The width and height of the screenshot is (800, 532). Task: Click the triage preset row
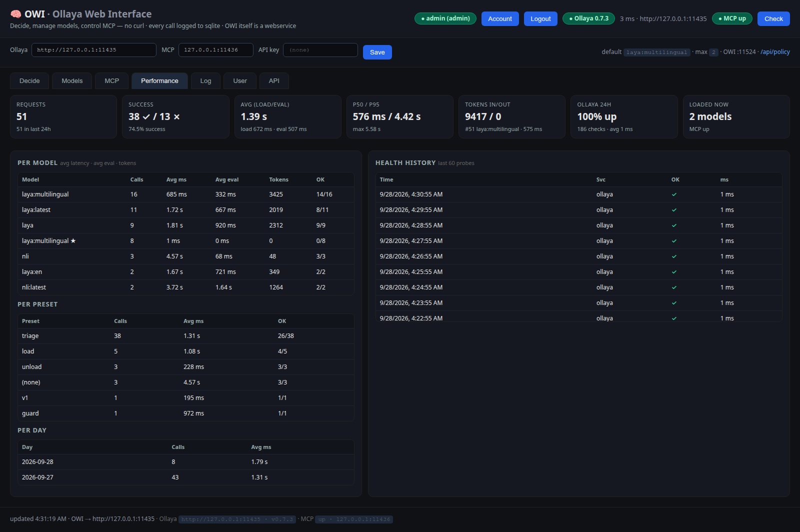186,336
